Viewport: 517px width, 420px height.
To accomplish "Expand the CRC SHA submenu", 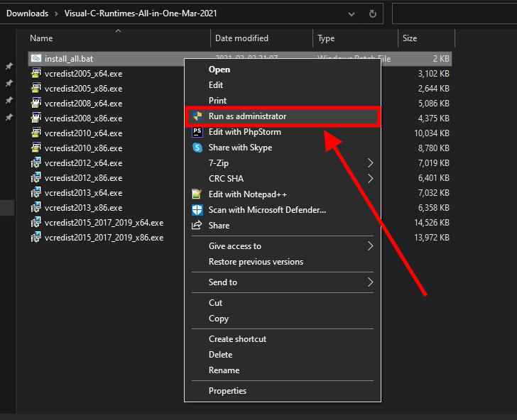I will [x=370, y=179].
